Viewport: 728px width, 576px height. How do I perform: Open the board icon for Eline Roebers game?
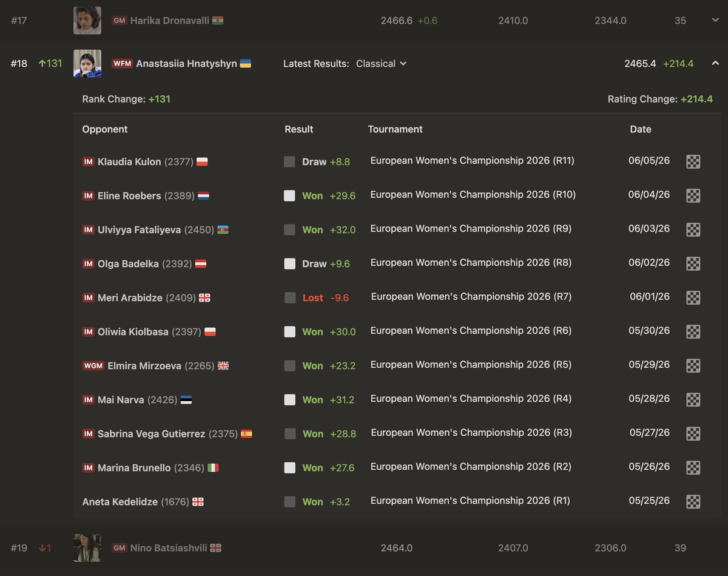pos(693,195)
